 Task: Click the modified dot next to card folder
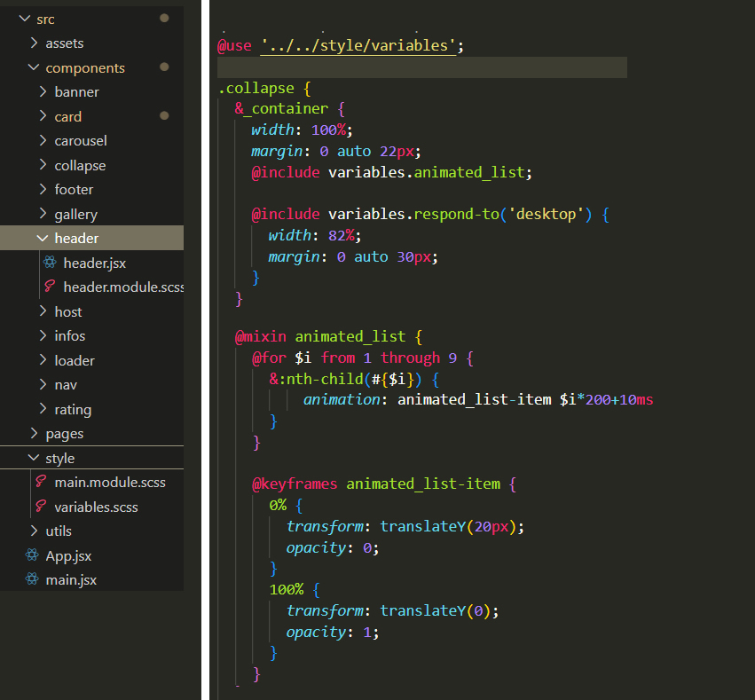164,116
